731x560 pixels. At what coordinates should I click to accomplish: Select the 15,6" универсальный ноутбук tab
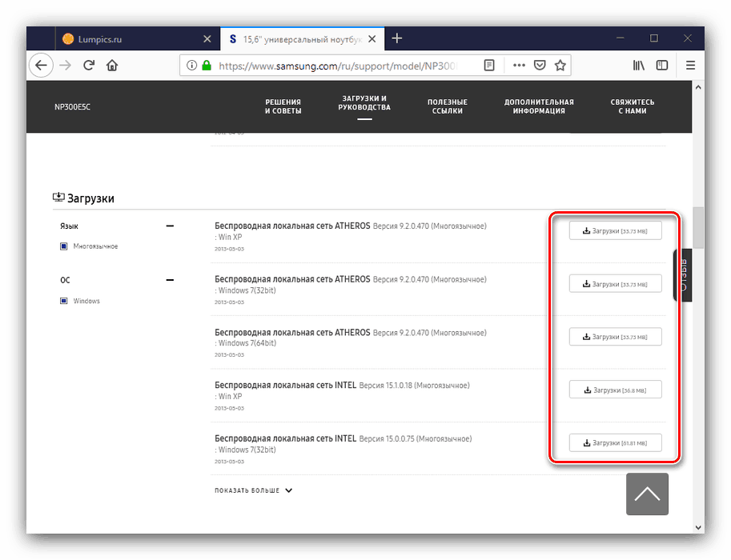click(x=302, y=38)
